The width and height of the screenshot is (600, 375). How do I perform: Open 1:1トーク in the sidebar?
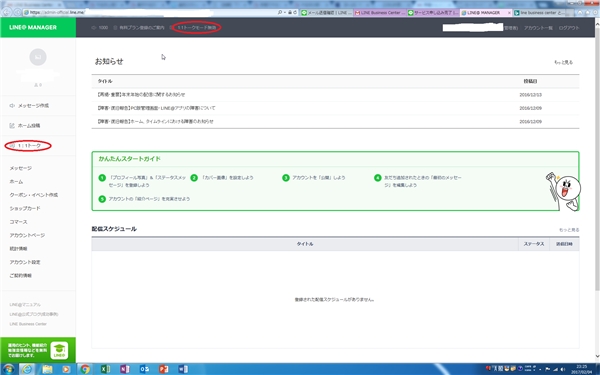(29, 146)
